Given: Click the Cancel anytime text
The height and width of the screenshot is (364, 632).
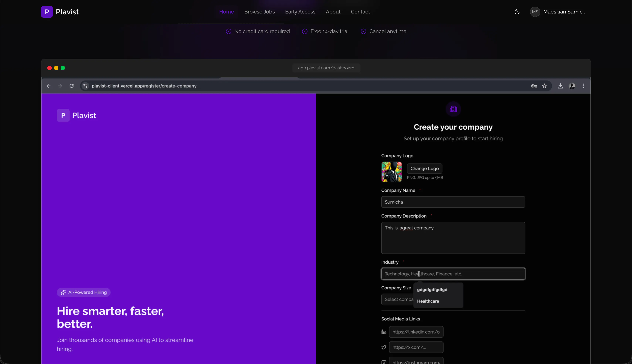Looking at the screenshot, I should tap(388, 31).
